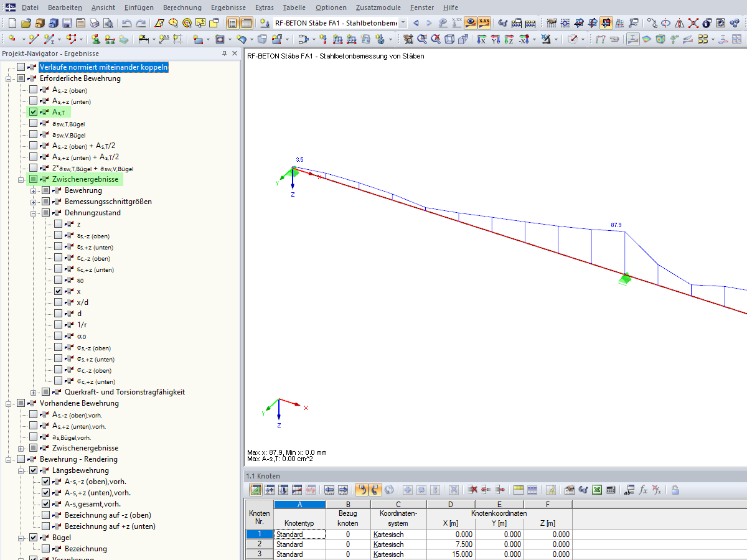
Task: Click the view in Y direction icon
Action: (x=496, y=39)
